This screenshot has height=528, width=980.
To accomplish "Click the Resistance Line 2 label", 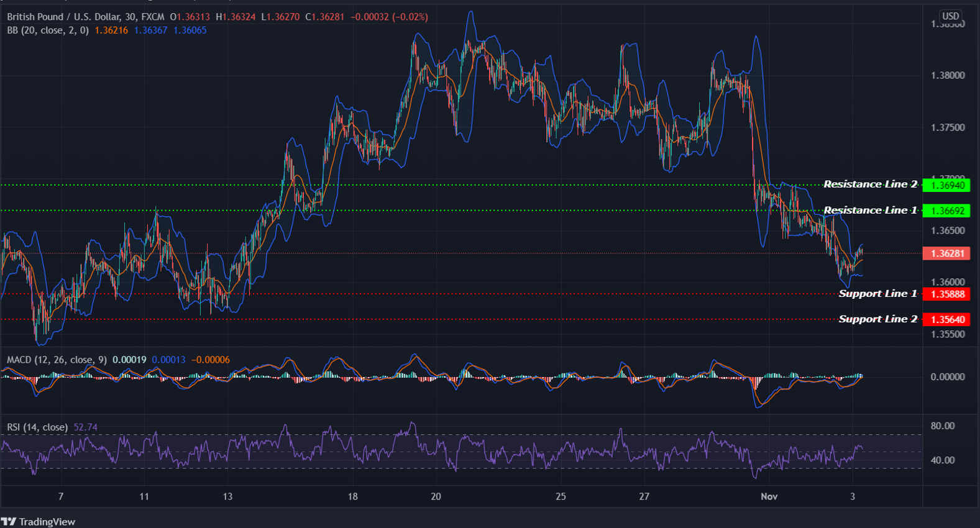I will pyautogui.click(x=870, y=184).
